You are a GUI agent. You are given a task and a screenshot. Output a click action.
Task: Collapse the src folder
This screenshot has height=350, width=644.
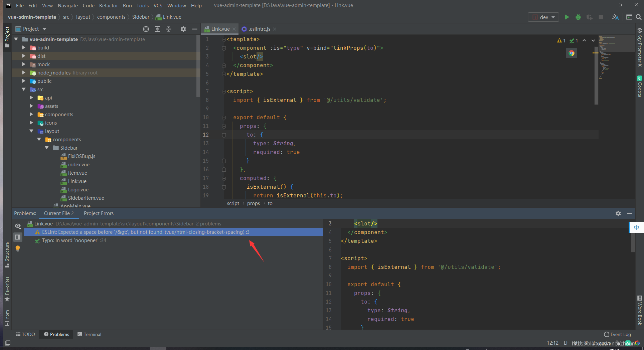[x=23, y=90]
